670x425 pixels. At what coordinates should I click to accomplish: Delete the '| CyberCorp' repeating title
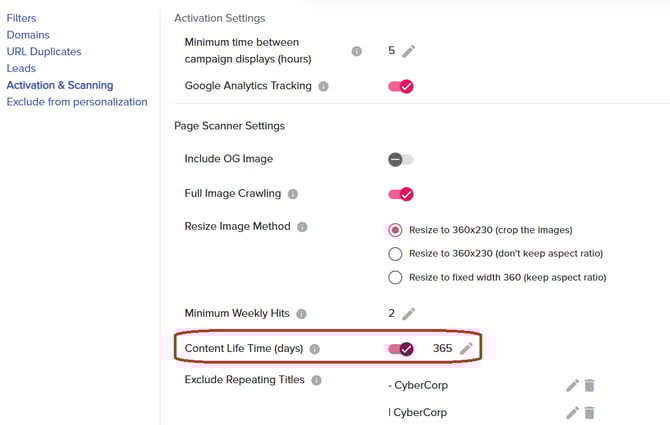(589, 412)
